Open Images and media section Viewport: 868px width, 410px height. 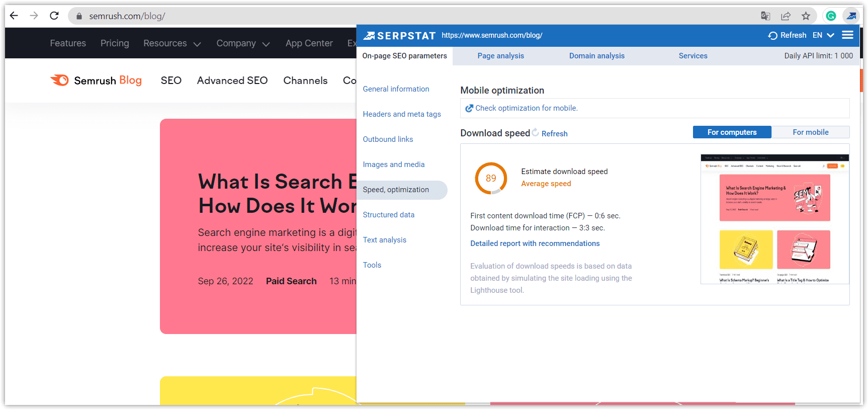394,165
